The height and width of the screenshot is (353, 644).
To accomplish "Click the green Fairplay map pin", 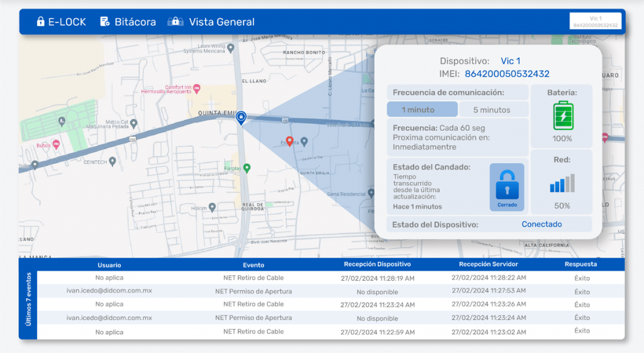I will click(x=247, y=168).
